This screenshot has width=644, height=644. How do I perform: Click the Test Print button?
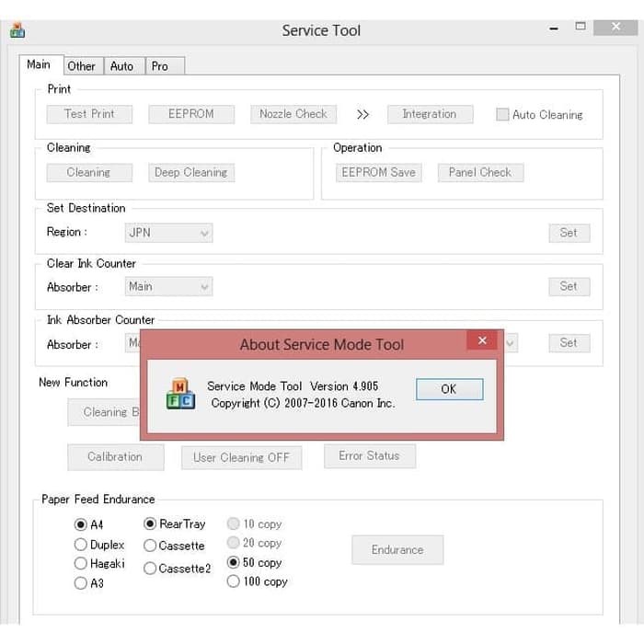(x=89, y=114)
